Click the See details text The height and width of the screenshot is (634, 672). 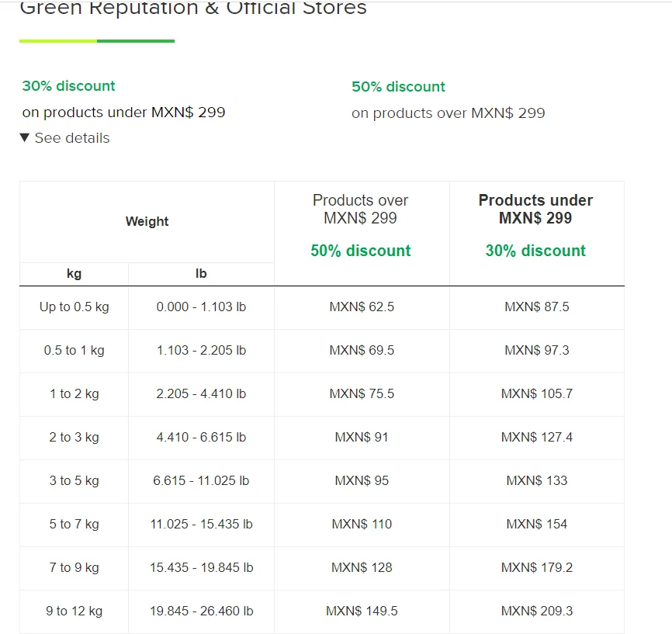click(72, 138)
